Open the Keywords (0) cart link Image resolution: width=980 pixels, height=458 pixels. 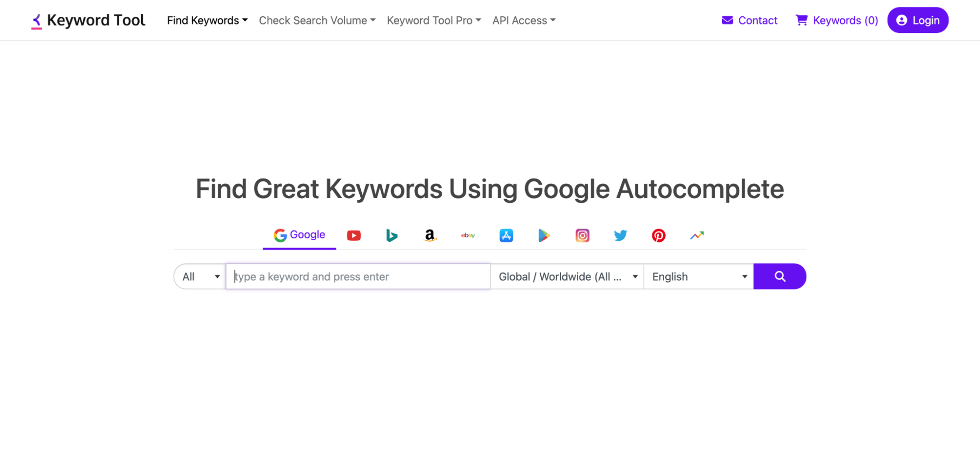click(x=836, y=21)
